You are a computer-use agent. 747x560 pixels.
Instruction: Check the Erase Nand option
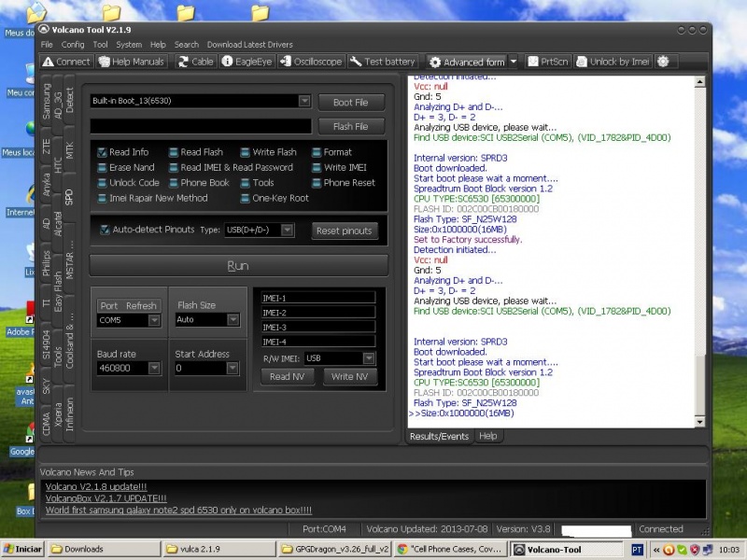(x=102, y=168)
